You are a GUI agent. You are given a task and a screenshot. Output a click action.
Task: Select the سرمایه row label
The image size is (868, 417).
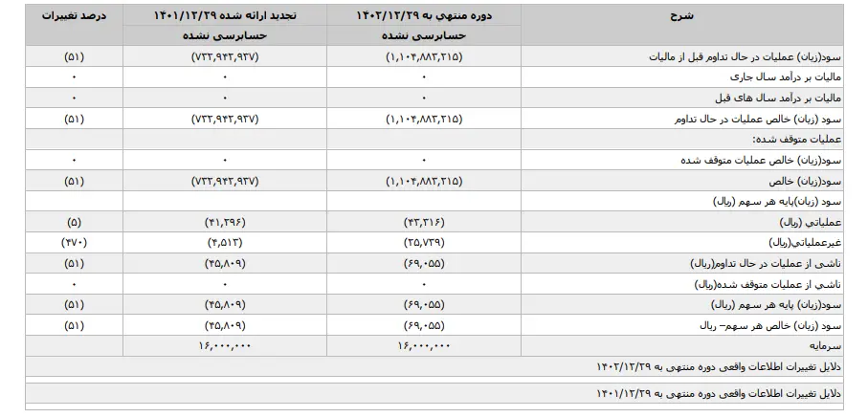[826, 345]
